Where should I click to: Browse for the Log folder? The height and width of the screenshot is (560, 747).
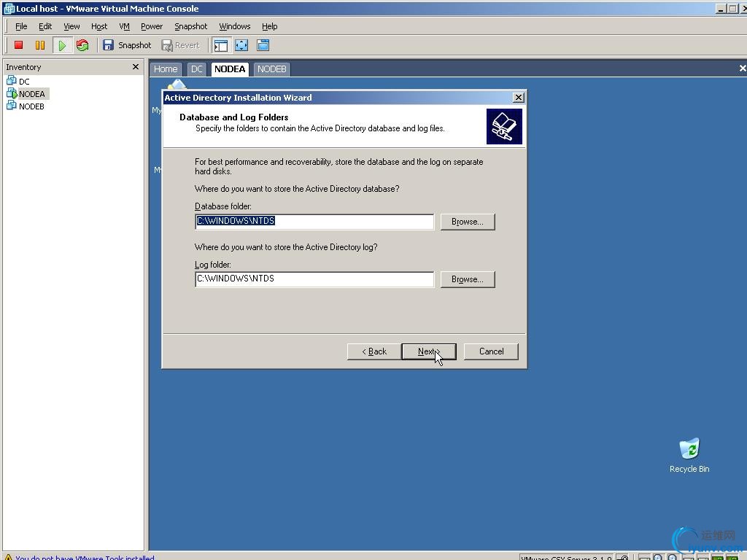coord(468,279)
